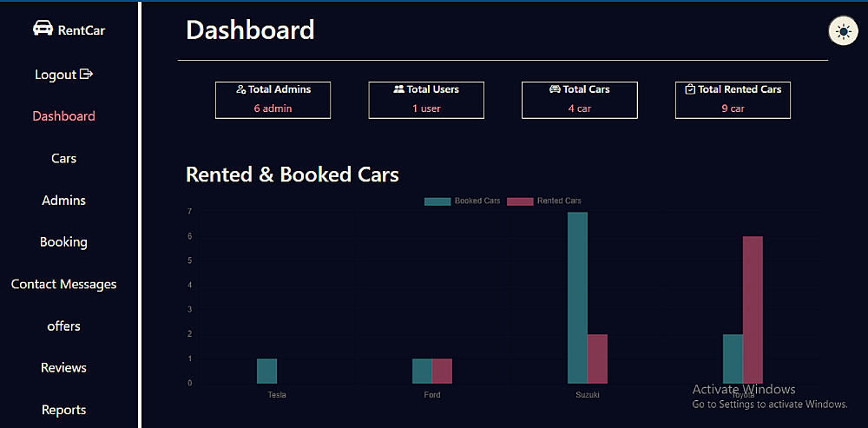Click the Tesla booked cars bar

point(266,371)
